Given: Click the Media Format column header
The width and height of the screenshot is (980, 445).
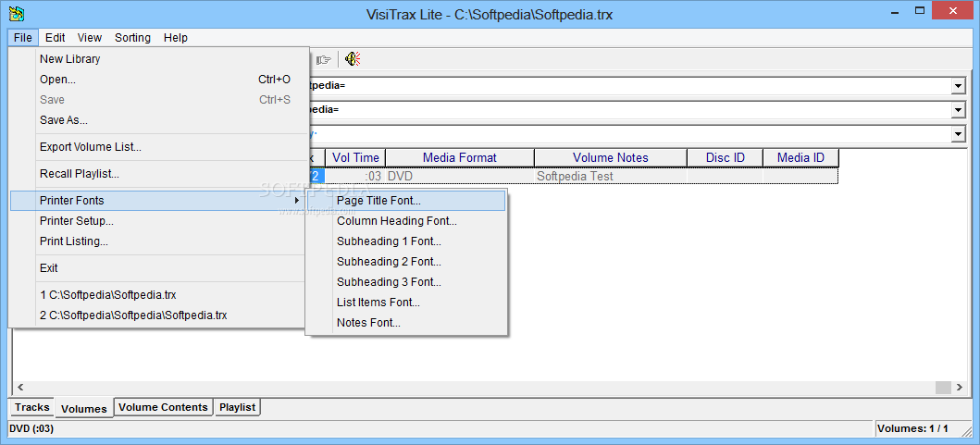Looking at the screenshot, I should click(x=460, y=157).
